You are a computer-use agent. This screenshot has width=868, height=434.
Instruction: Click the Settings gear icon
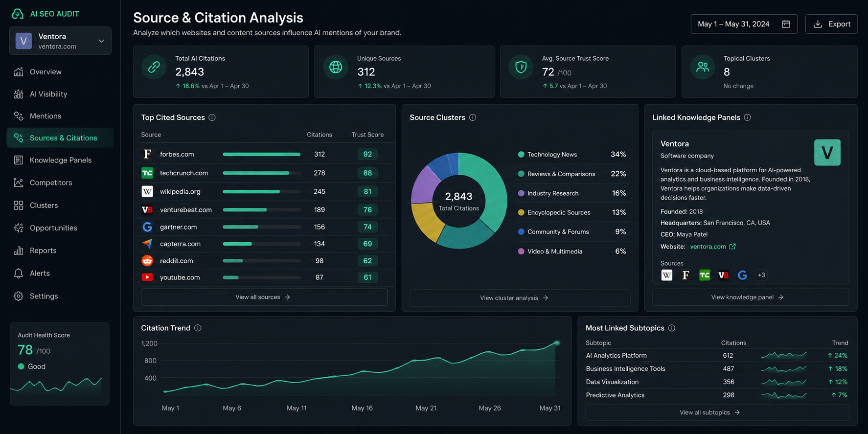[x=19, y=296]
